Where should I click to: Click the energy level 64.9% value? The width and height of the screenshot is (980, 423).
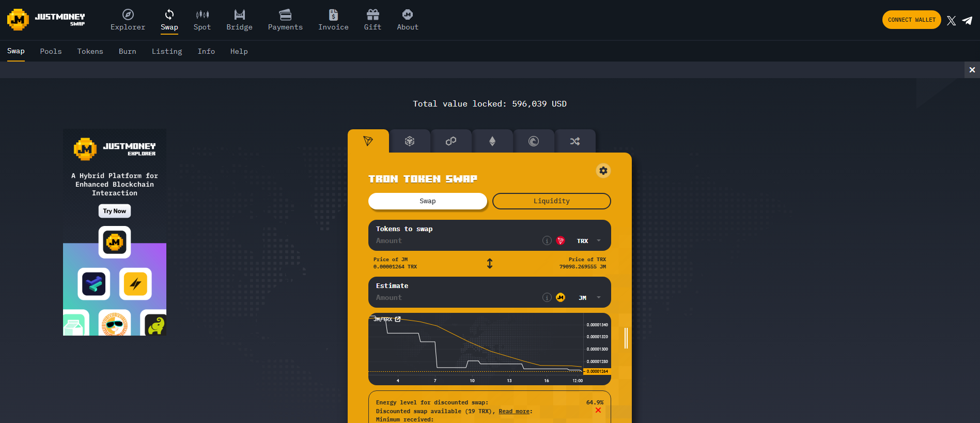click(595, 402)
